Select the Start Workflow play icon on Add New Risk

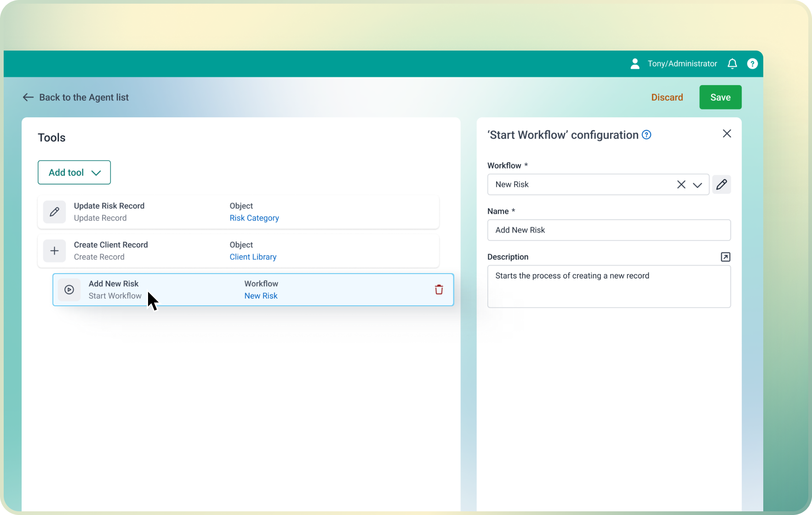tap(69, 290)
